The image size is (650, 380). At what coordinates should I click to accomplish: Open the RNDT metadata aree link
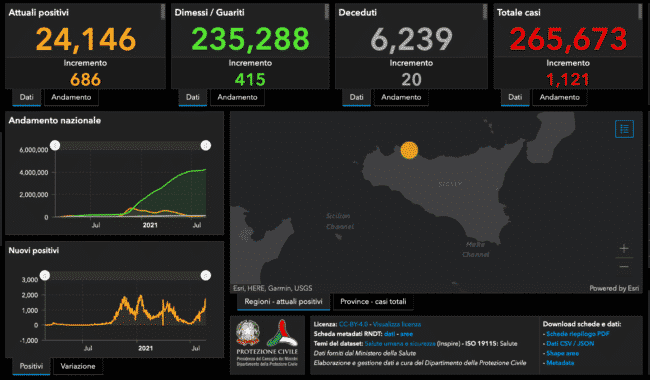pyautogui.click(x=406, y=334)
